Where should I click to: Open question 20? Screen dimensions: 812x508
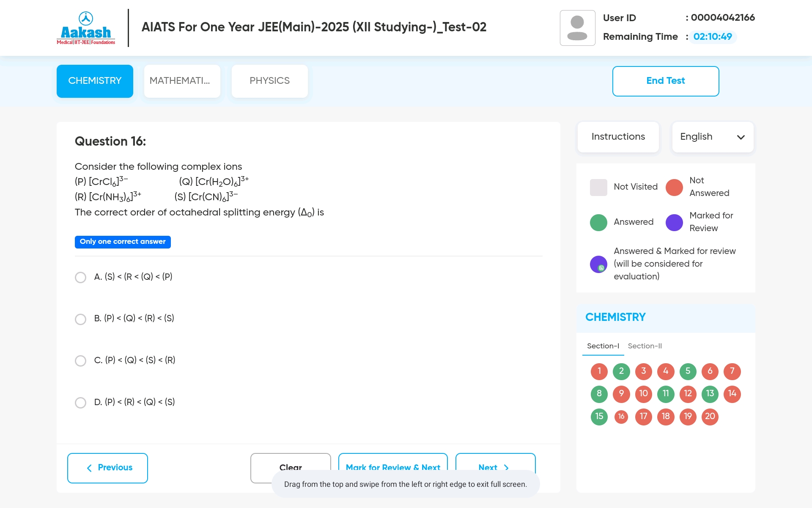[710, 417]
